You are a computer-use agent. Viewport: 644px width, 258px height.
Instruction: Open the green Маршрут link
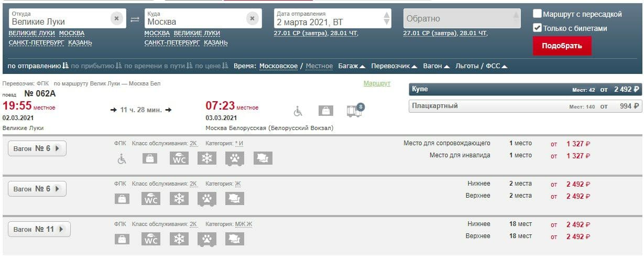click(x=377, y=83)
